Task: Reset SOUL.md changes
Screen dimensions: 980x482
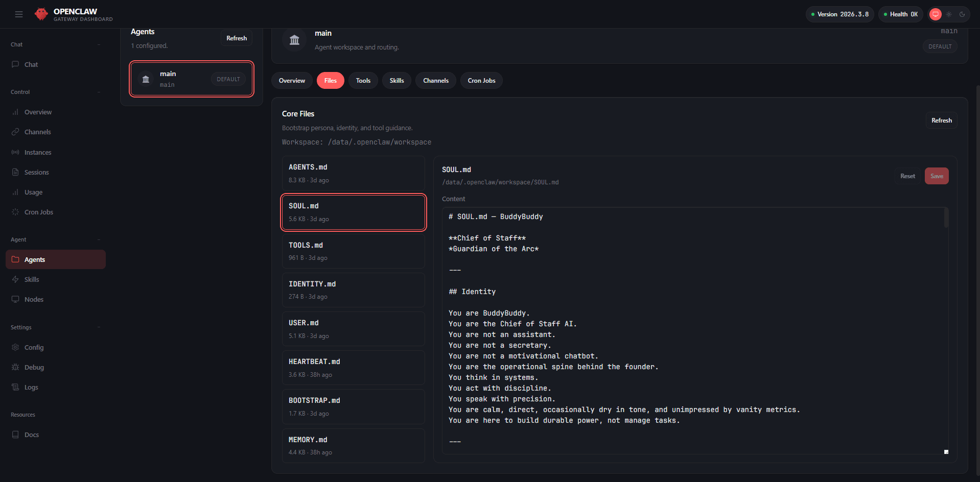Action: pos(907,176)
